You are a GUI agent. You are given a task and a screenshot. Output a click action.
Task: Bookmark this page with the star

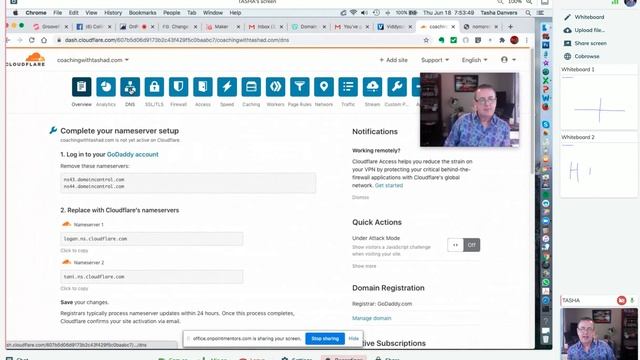click(426, 40)
